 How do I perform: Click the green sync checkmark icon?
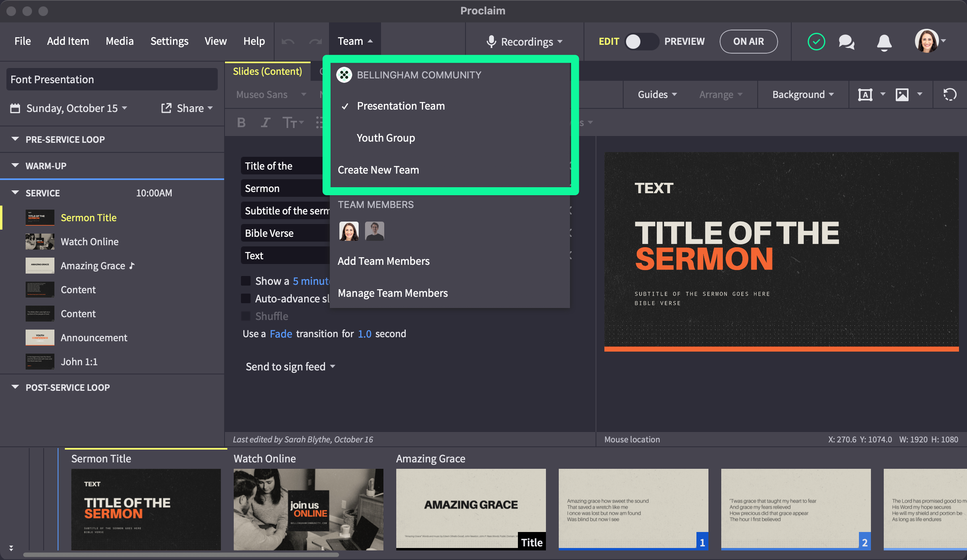(816, 42)
